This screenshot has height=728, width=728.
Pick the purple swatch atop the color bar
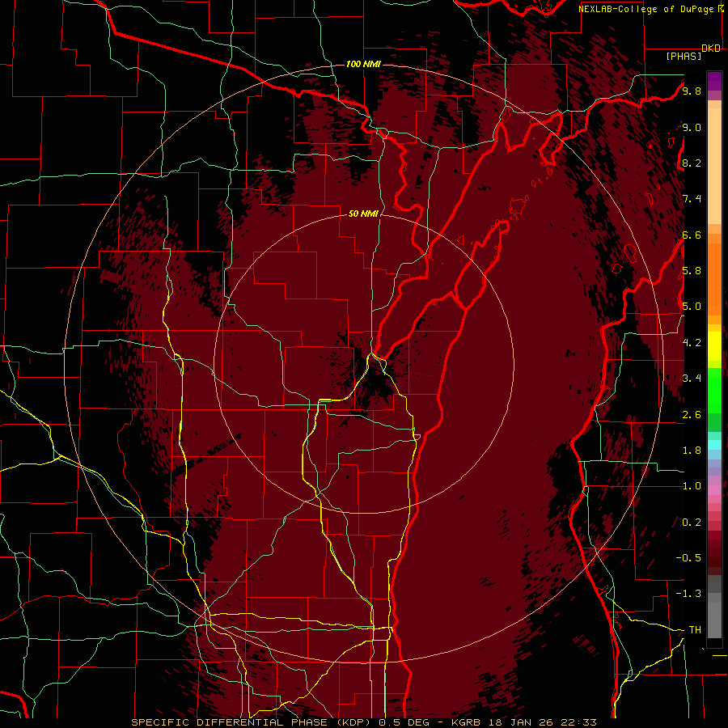714,81
